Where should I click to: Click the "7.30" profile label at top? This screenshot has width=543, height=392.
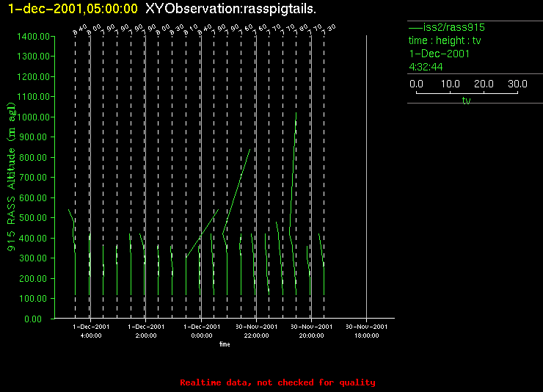click(x=330, y=29)
